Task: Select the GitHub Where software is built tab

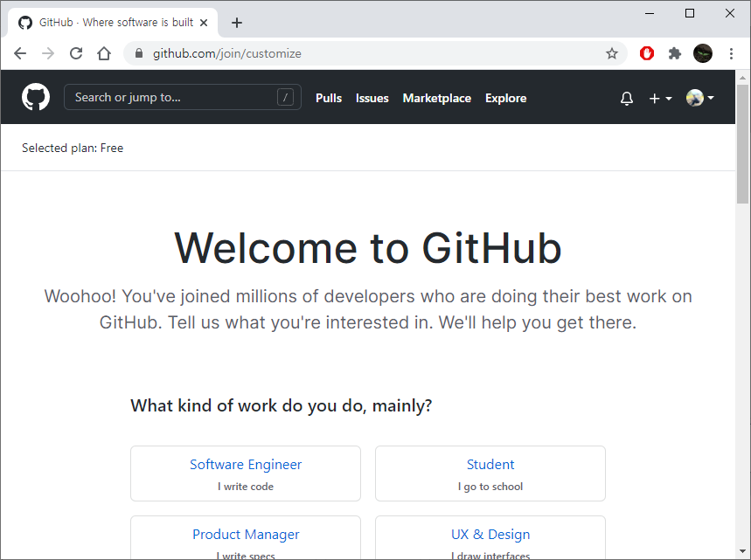Action: [x=113, y=23]
